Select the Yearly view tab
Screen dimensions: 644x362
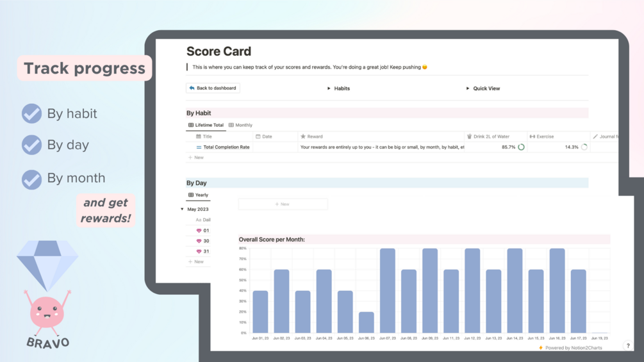click(x=199, y=195)
